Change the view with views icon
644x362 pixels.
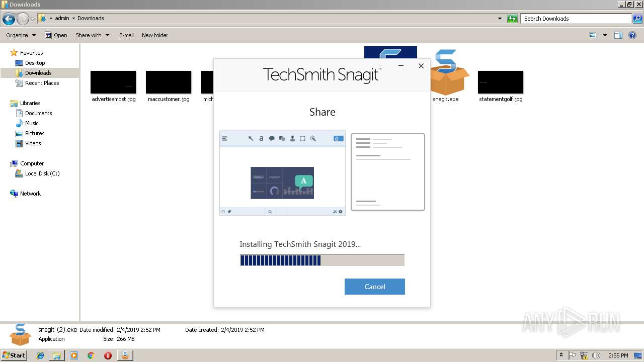(593, 35)
